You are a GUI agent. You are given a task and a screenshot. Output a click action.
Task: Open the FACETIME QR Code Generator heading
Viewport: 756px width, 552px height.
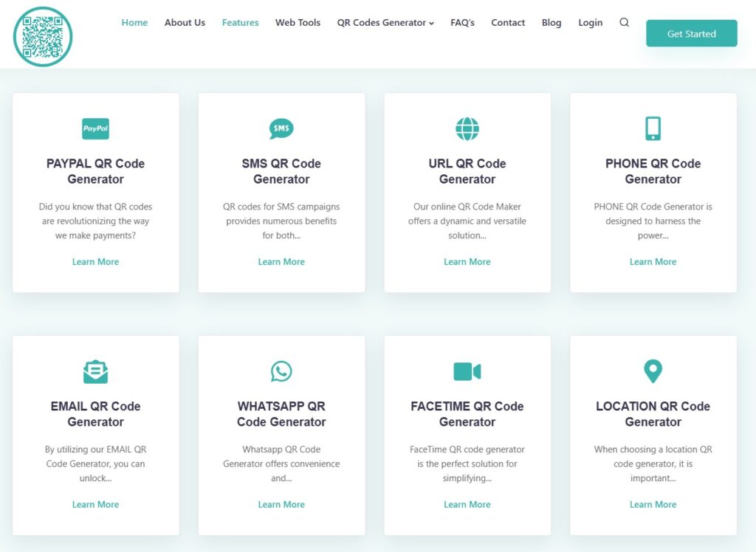467,414
